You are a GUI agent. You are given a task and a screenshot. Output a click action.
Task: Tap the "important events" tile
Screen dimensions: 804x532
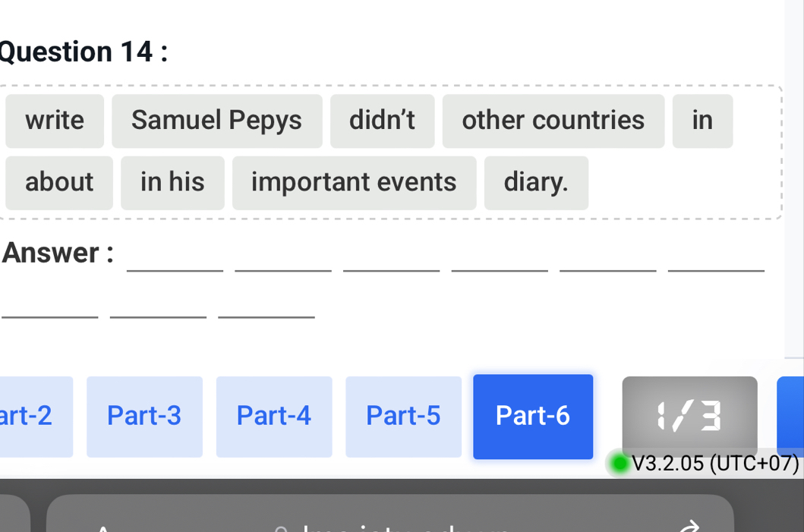(x=354, y=183)
